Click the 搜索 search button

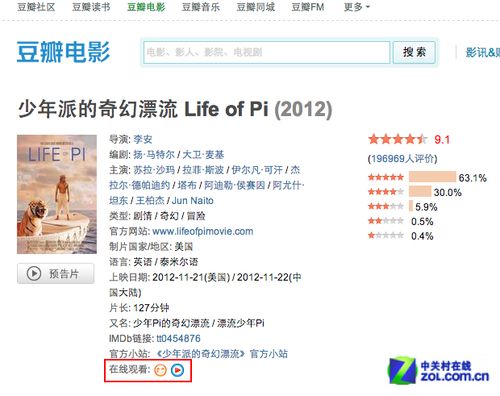click(414, 52)
